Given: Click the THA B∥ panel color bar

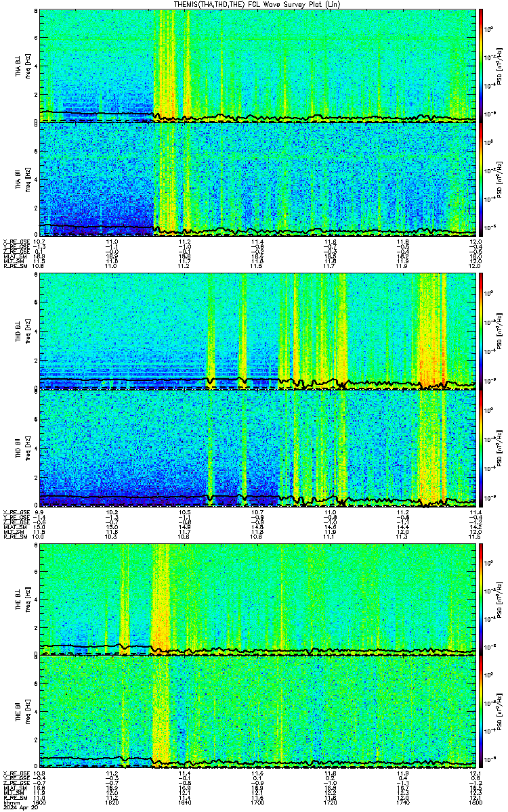Looking at the screenshot, I should point(481,179).
